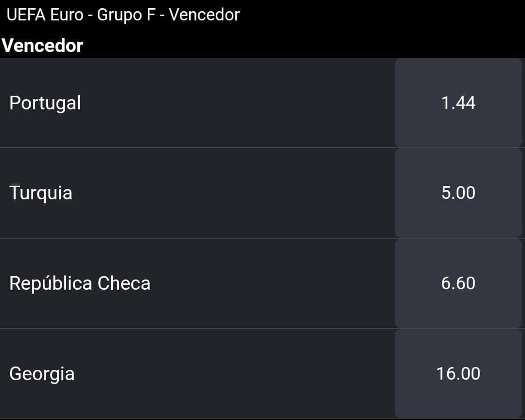This screenshot has width=525, height=420.
Task: Collapse the Vencedor market section
Action: tap(42, 46)
